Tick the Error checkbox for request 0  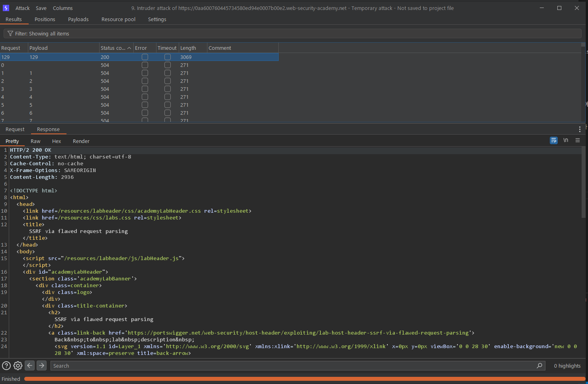point(145,65)
